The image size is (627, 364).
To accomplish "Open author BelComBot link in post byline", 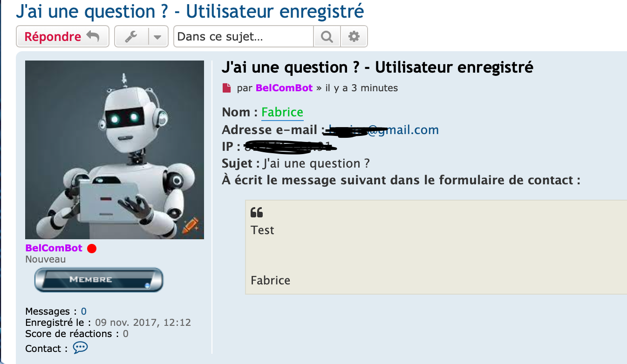I will 284,88.
